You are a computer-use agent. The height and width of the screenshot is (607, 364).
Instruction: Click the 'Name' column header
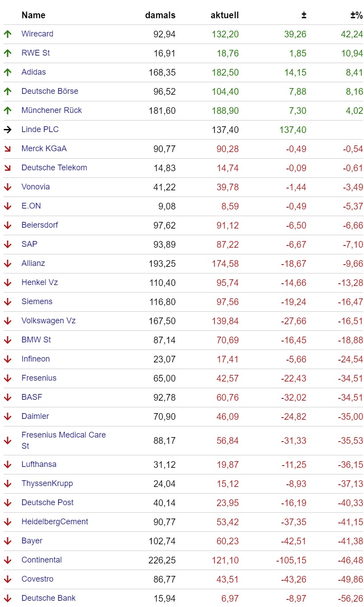[x=33, y=15]
